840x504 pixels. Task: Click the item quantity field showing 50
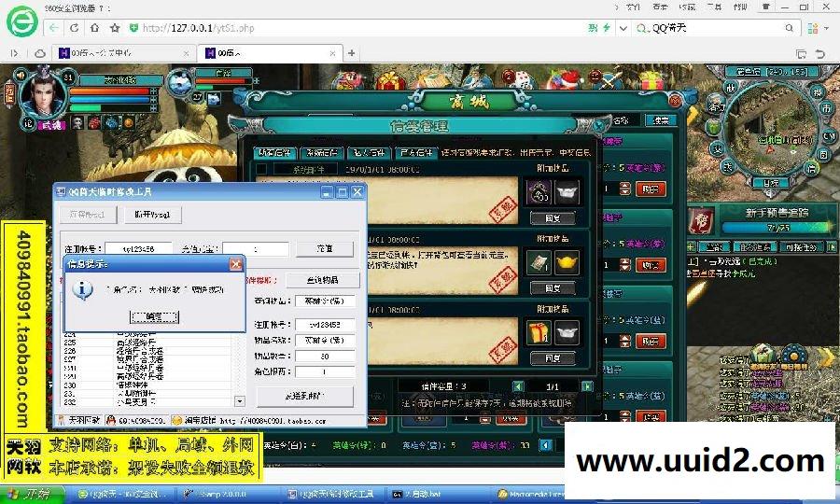325,357
